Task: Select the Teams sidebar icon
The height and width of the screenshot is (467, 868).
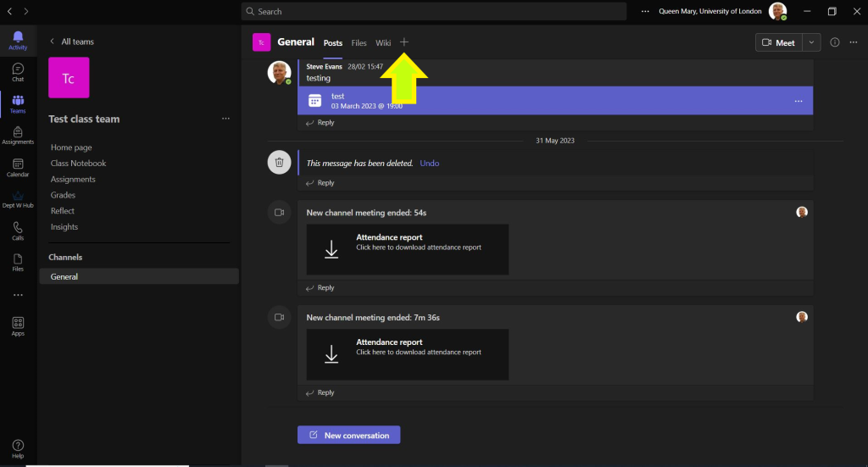Action: (18, 103)
